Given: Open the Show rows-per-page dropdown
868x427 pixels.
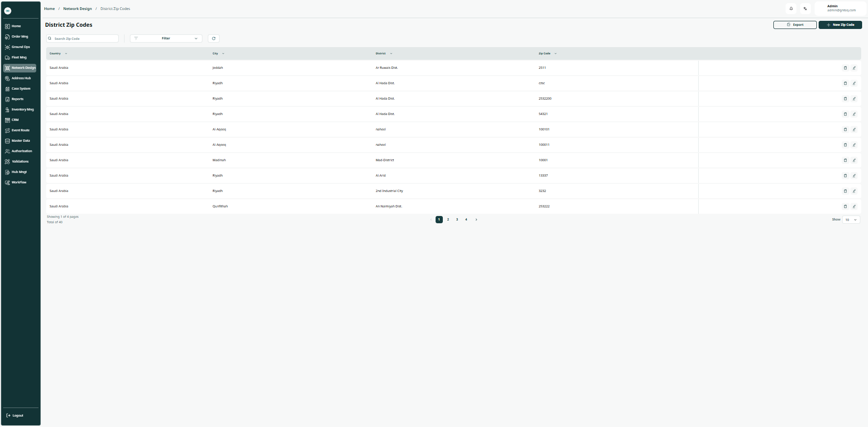Looking at the screenshot, I should pos(851,220).
